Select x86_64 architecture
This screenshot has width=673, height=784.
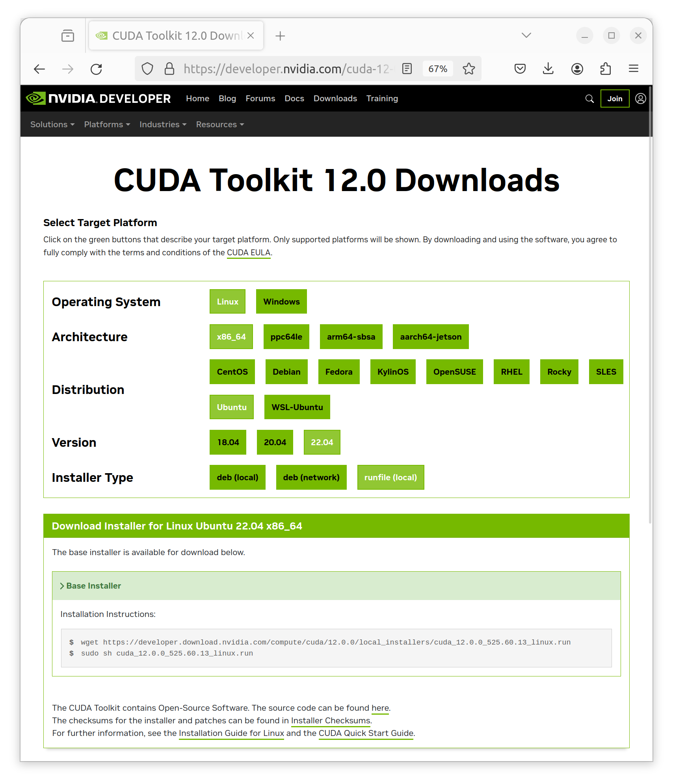pos(231,337)
